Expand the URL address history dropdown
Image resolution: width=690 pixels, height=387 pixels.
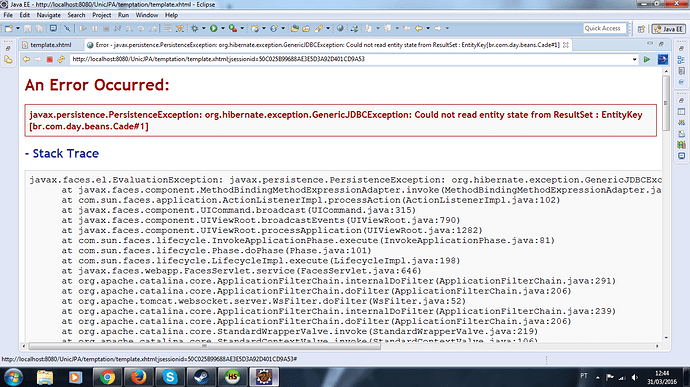tap(634, 59)
